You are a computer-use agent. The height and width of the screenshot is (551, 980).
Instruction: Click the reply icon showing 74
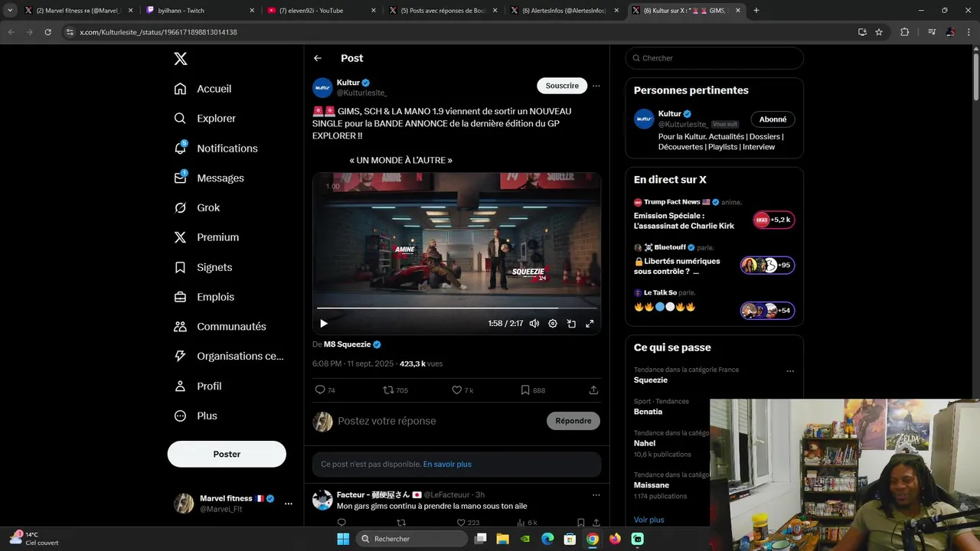coord(325,390)
